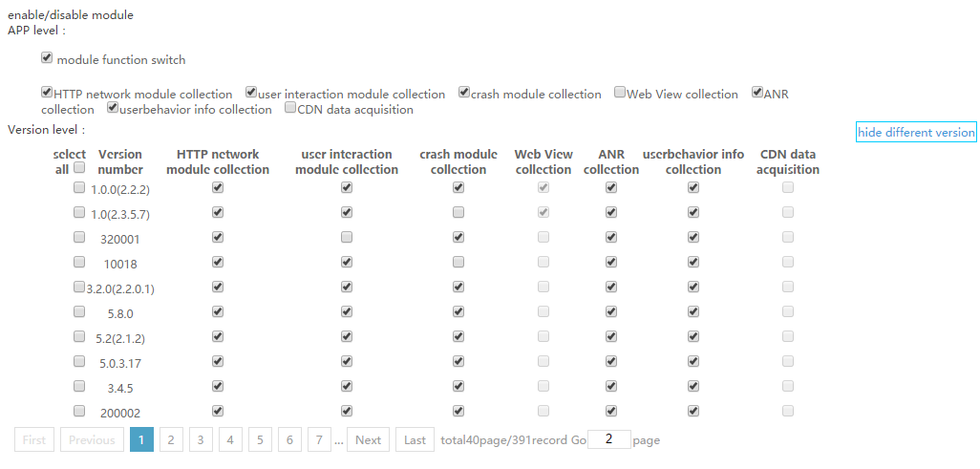The image size is (980, 469).
Task: Jump to the Last page
Action: click(x=415, y=440)
